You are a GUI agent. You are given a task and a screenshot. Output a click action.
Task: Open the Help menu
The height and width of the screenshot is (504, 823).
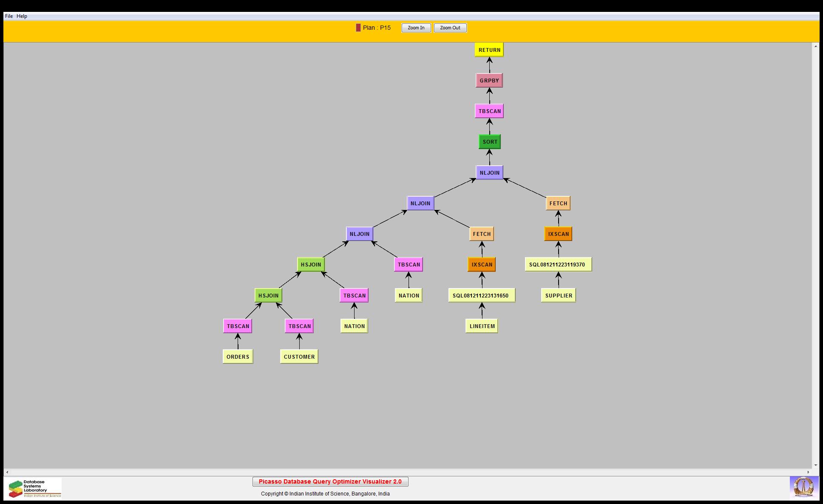point(22,16)
